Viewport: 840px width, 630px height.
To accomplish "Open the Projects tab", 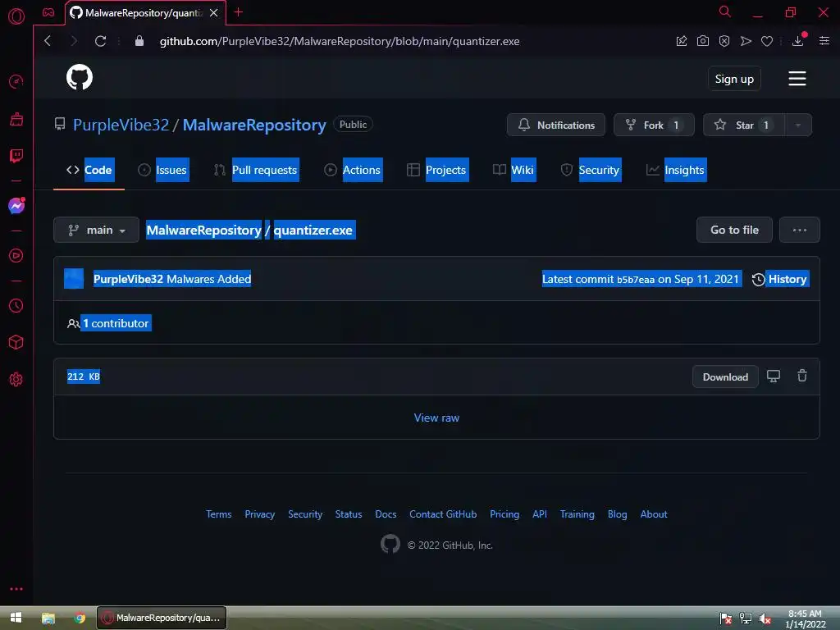I will click(x=437, y=170).
